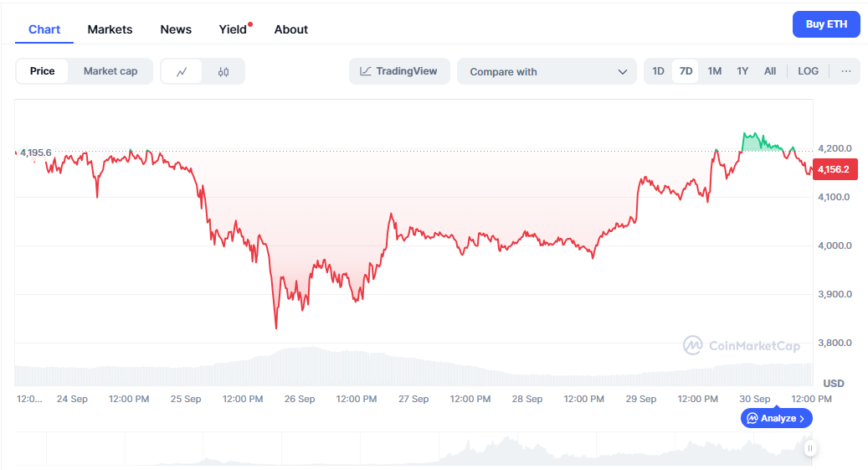Open the Markets tab
Image resolution: width=868 pixels, height=470 pixels.
[x=110, y=29]
